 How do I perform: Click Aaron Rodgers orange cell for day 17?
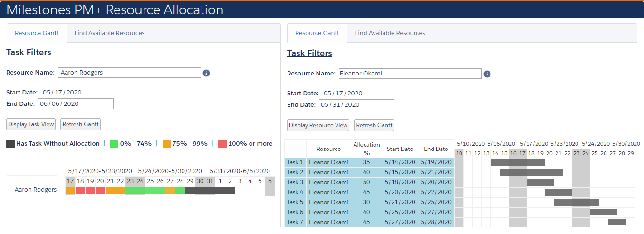coord(70,191)
